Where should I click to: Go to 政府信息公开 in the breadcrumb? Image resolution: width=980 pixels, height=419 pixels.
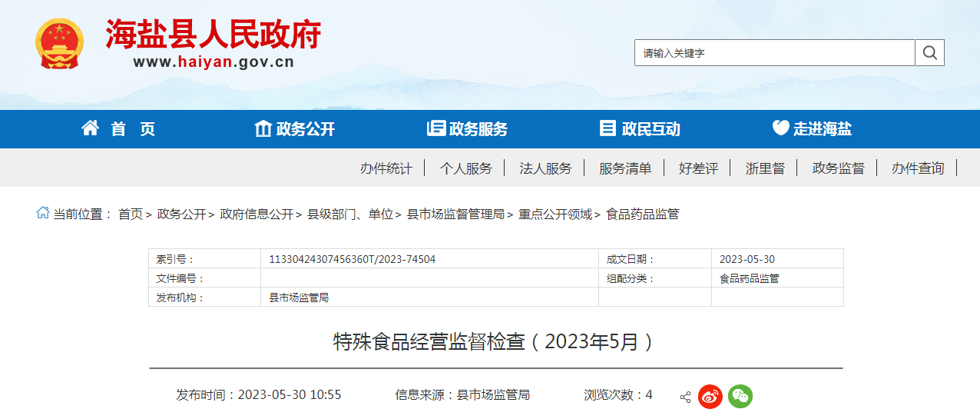click(x=257, y=214)
